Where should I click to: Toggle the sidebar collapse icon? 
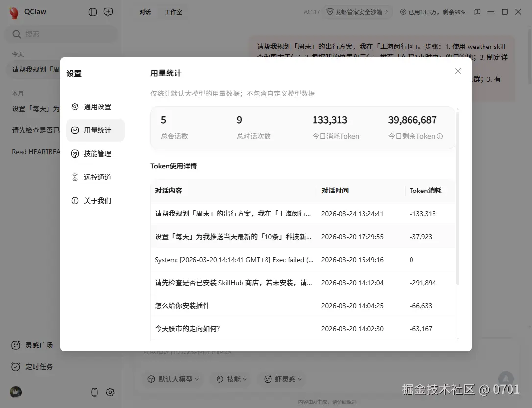coord(93,12)
